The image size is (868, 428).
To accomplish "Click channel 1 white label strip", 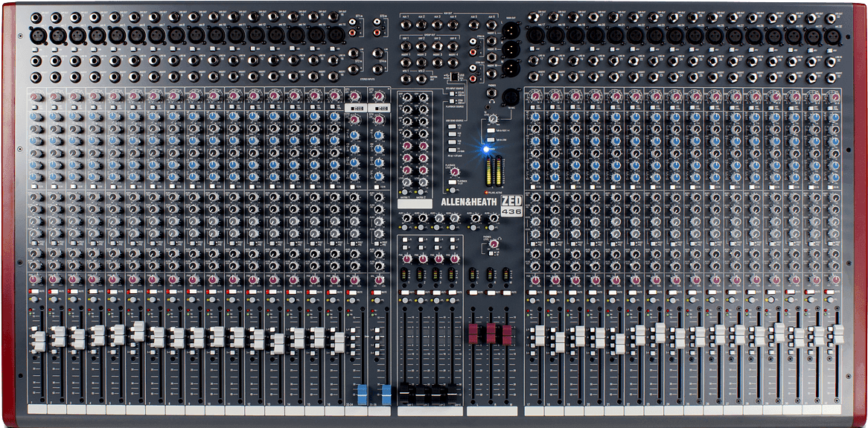I will point(37,409).
